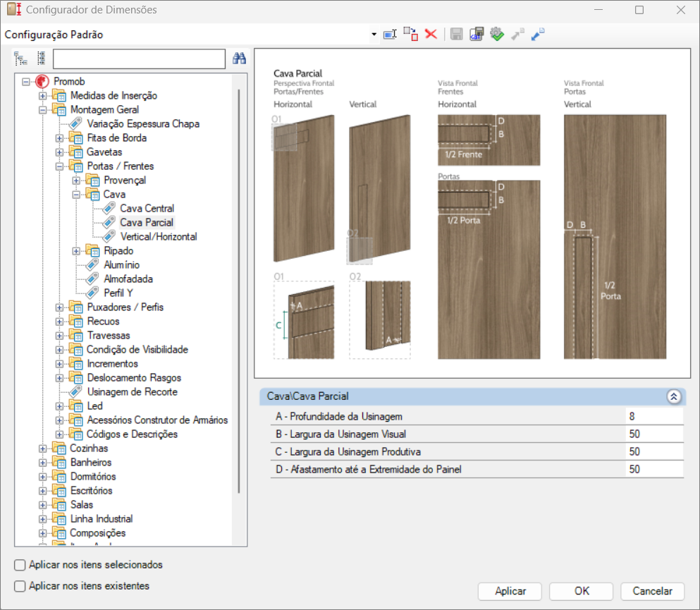This screenshot has height=610, width=700.
Task: Click the gear with green checkmark icon
Action: (497, 34)
